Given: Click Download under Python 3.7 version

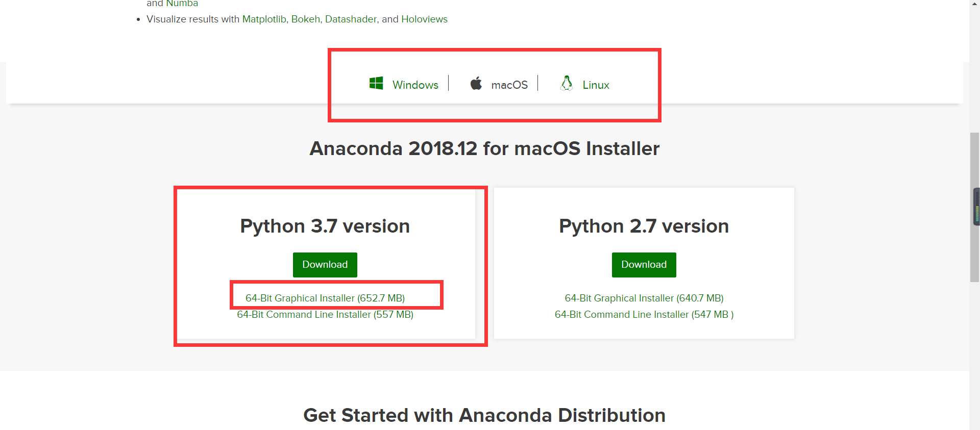Looking at the screenshot, I should pos(325,265).
